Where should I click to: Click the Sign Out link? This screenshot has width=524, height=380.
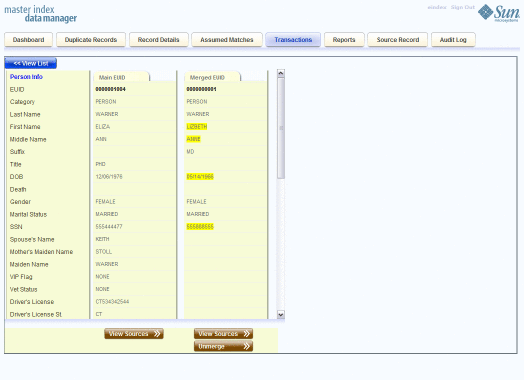coord(463,7)
